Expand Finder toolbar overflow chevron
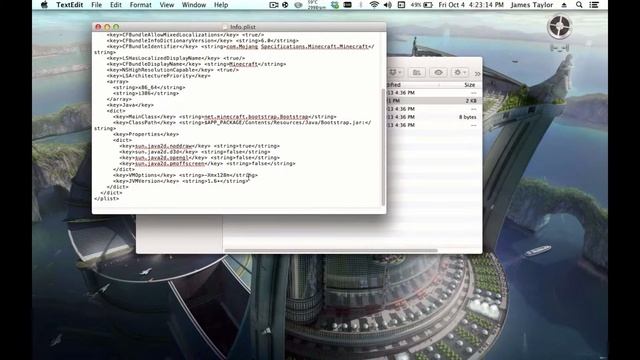Image resolution: width=640 pixels, height=360 pixels. coord(477,73)
